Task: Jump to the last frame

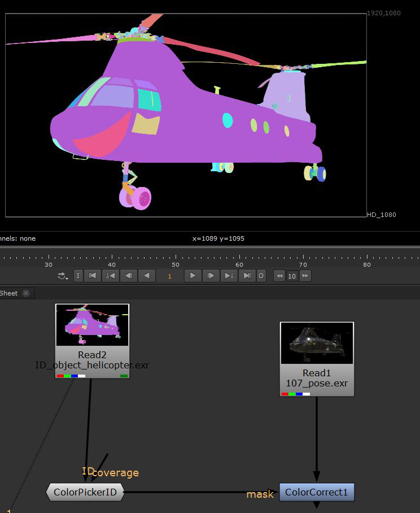Action: [247, 276]
